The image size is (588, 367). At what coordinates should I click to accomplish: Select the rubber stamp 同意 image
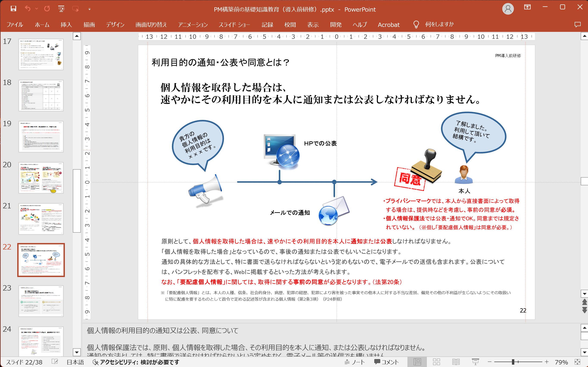click(x=418, y=170)
